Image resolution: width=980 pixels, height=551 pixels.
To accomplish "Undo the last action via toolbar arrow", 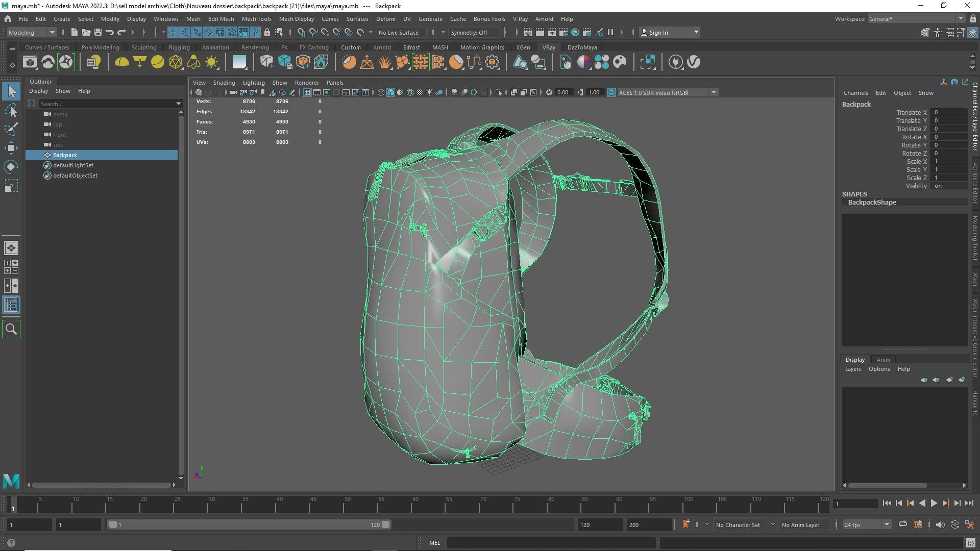I will point(110,32).
